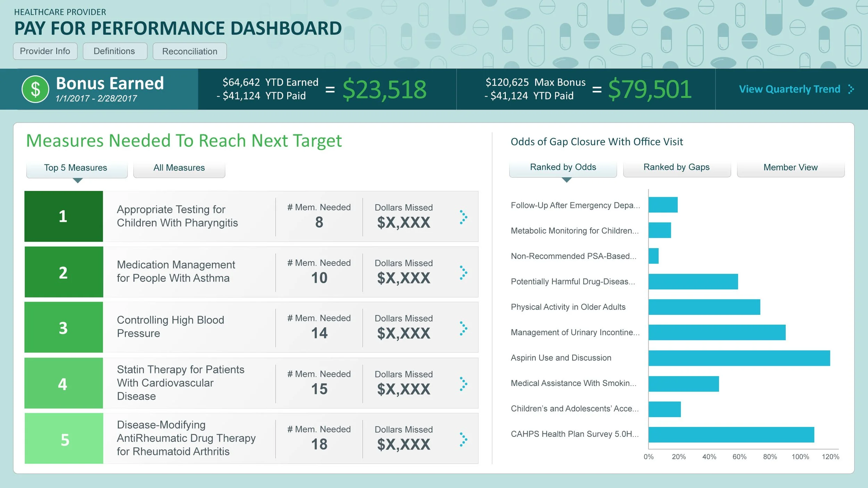Switch to the All Measures tab
The width and height of the screenshot is (868, 488).
point(179,168)
